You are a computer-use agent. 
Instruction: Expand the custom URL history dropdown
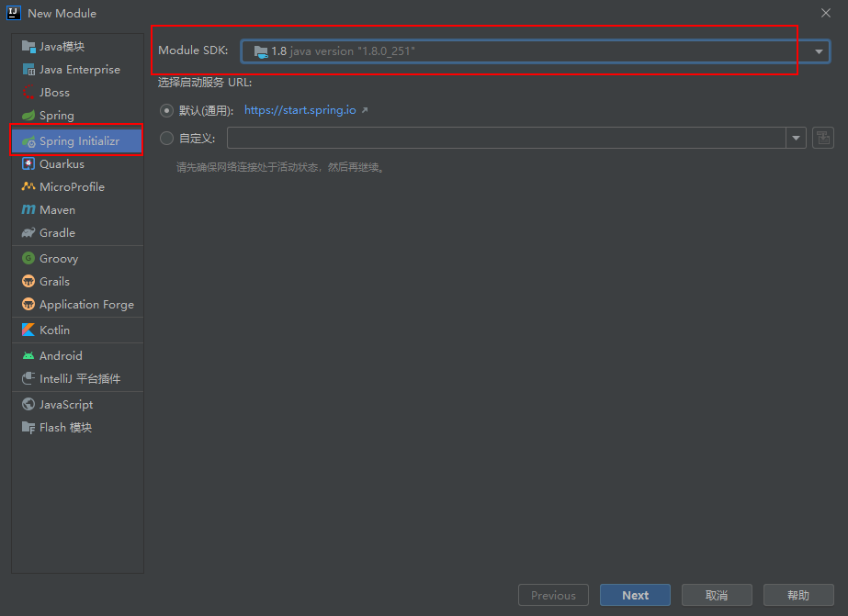tap(796, 138)
